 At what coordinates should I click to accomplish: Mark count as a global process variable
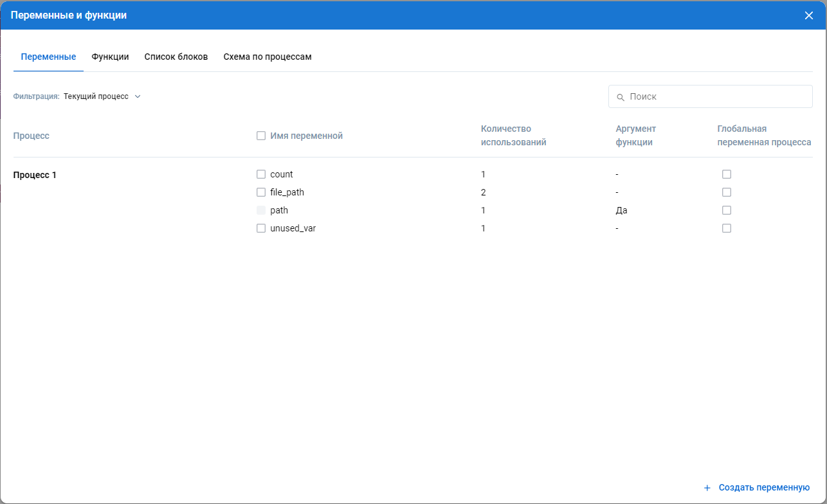[x=727, y=174]
